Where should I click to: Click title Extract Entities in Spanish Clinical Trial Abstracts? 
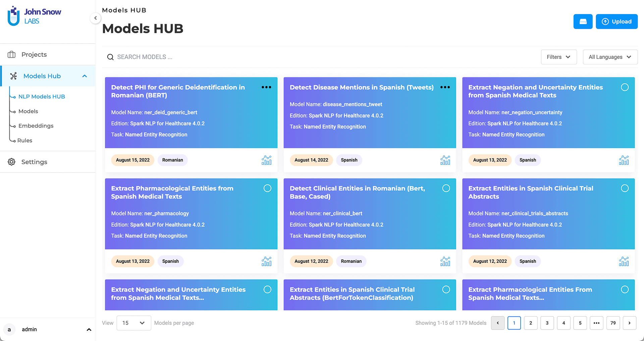[x=531, y=192]
